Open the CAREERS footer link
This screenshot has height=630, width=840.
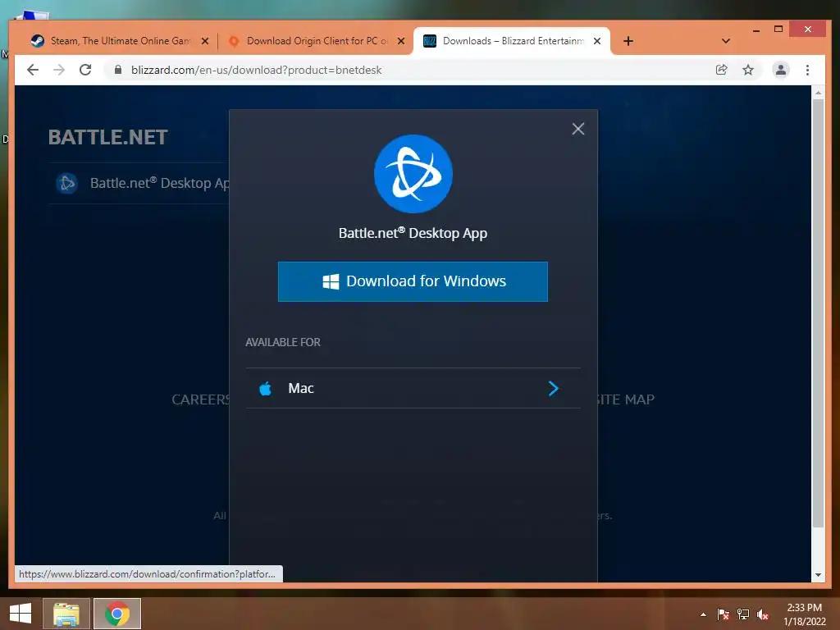[200, 399]
